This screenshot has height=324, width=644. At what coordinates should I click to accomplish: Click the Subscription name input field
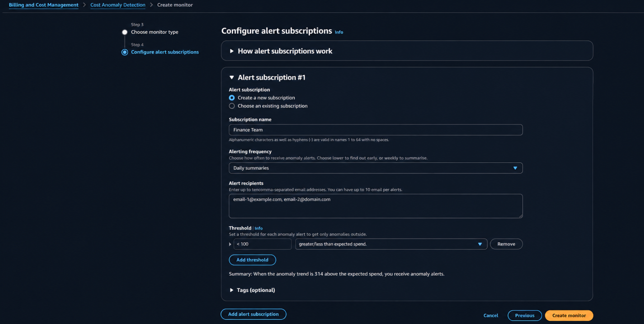click(x=376, y=130)
